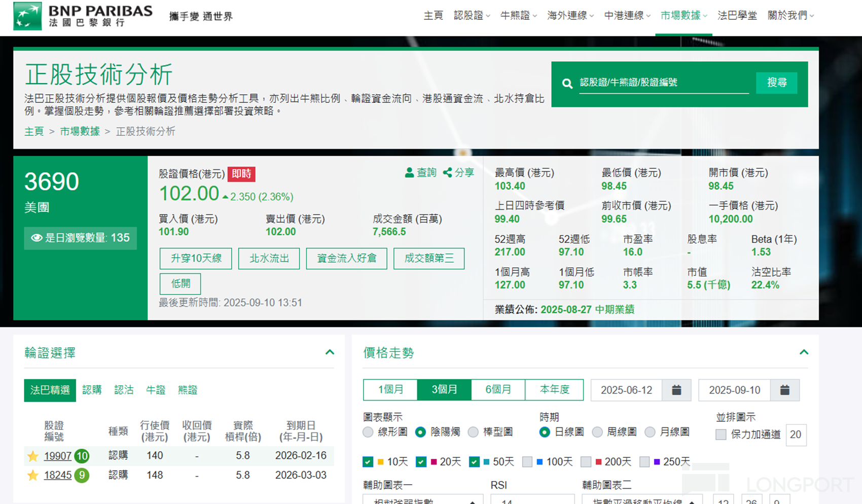Select the 3個月 range tab
This screenshot has width=862, height=504.
[444, 390]
